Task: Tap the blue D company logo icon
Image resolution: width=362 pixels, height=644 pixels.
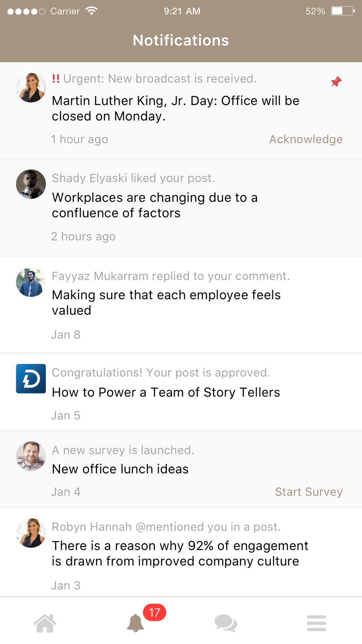Action: point(31,379)
